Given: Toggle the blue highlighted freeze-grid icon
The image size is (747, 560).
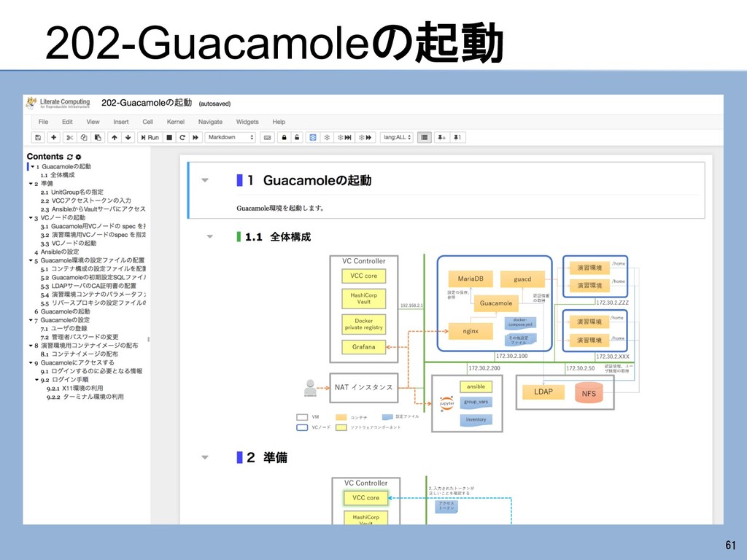Looking at the screenshot, I should (312, 138).
